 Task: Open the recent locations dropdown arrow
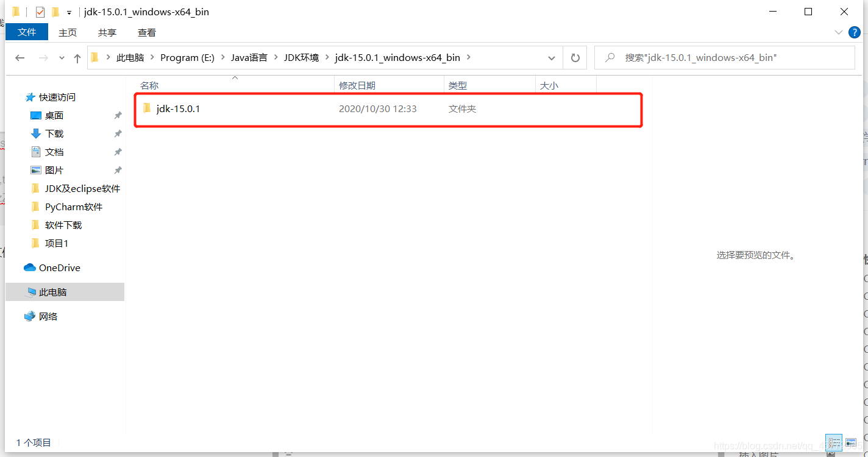(62, 58)
